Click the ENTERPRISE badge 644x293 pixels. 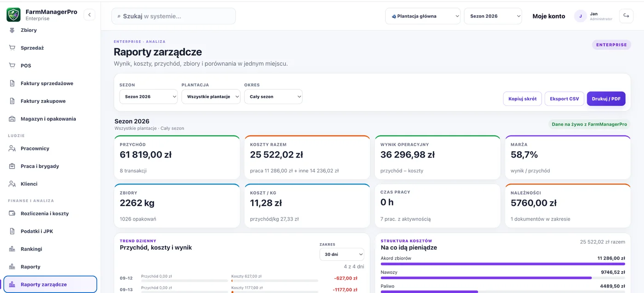click(x=611, y=45)
